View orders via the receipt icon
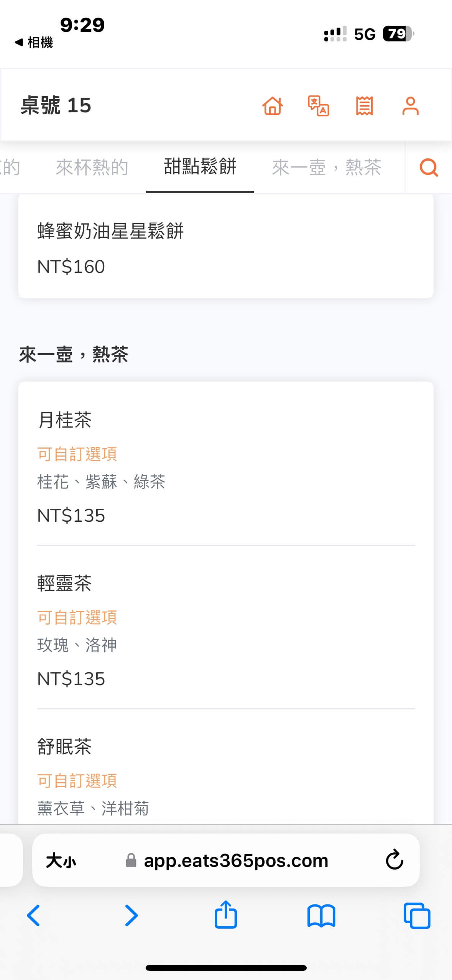Viewport: 452px width, 980px height. coord(364,106)
